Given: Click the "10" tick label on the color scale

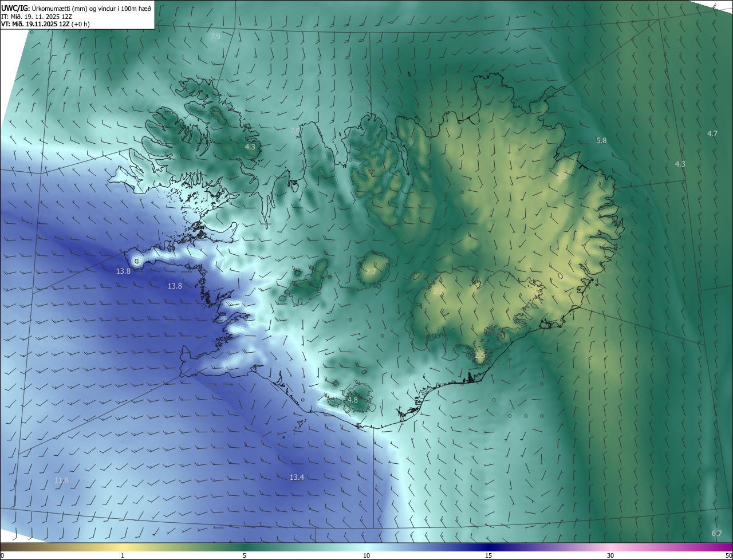Looking at the screenshot, I should (366, 556).
